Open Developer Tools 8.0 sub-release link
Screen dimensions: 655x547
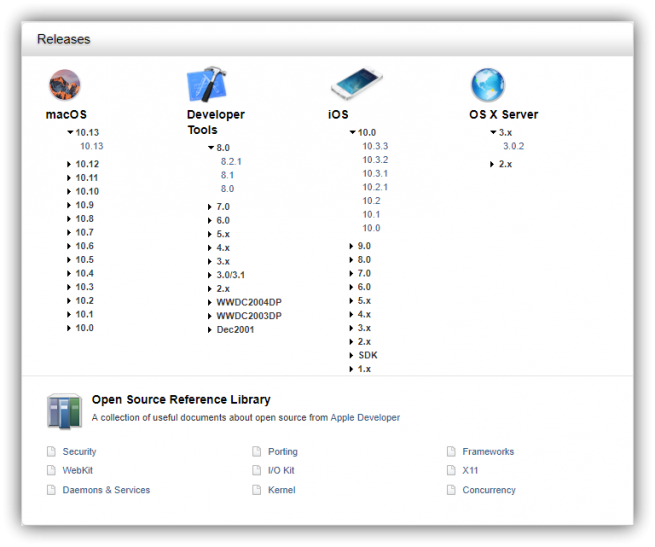pyautogui.click(x=227, y=189)
